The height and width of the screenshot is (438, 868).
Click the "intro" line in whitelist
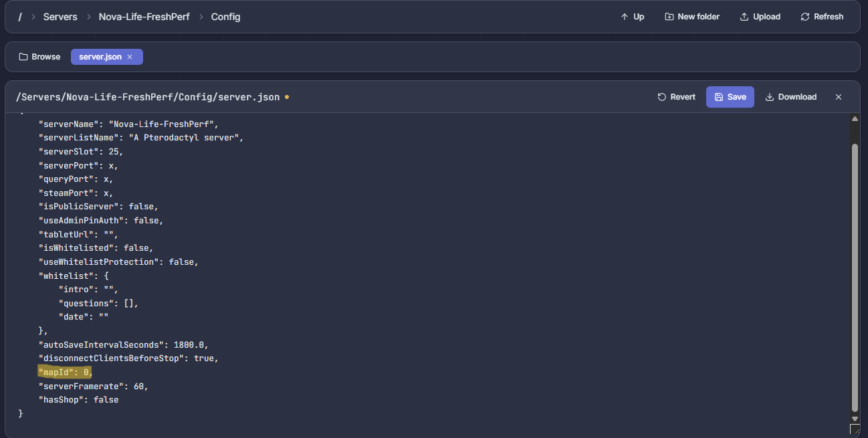click(x=88, y=290)
